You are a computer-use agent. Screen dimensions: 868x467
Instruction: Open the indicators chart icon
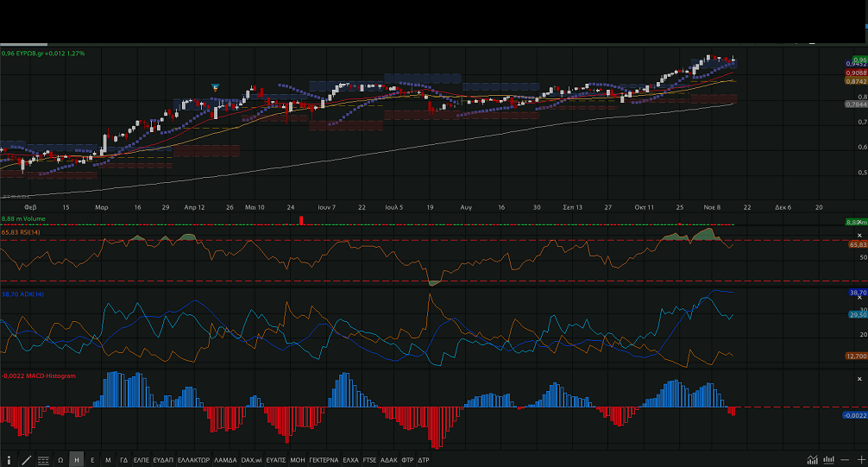click(x=812, y=460)
